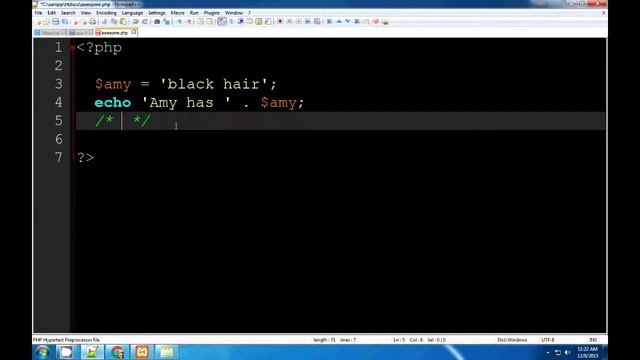Undo the last edit via toolbar

pos(135,21)
